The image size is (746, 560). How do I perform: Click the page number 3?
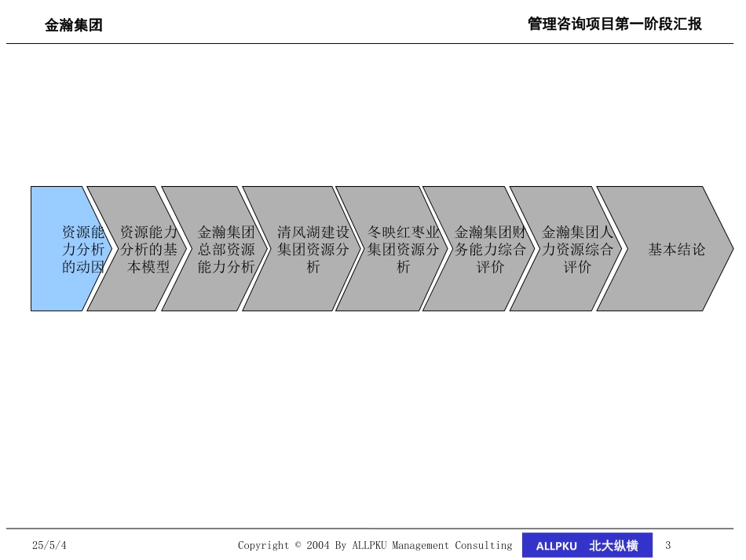coord(668,545)
